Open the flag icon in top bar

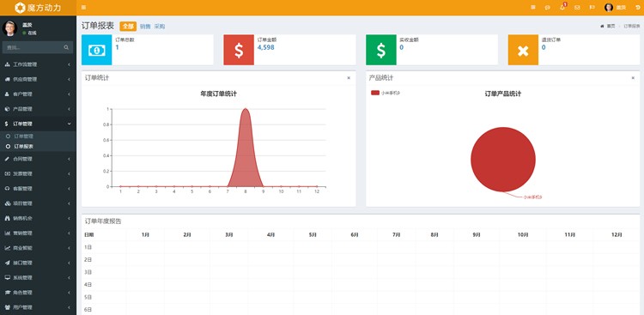(x=592, y=8)
